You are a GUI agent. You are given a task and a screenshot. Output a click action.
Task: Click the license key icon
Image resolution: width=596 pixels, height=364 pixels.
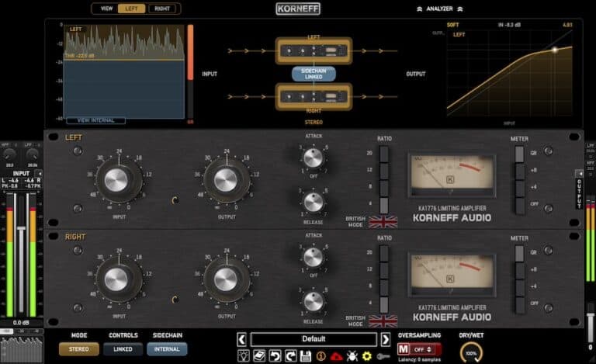(383, 356)
